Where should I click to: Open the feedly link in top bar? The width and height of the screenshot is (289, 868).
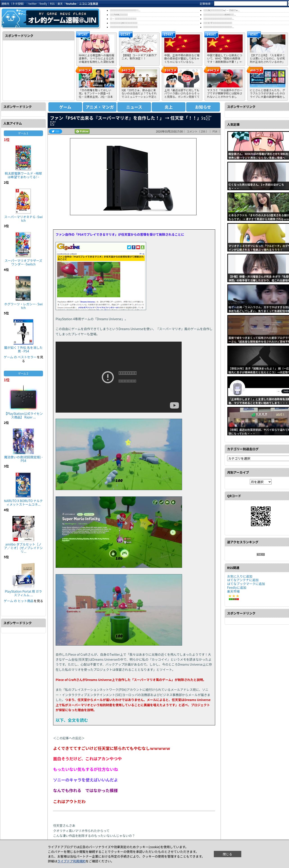tap(43, 4)
